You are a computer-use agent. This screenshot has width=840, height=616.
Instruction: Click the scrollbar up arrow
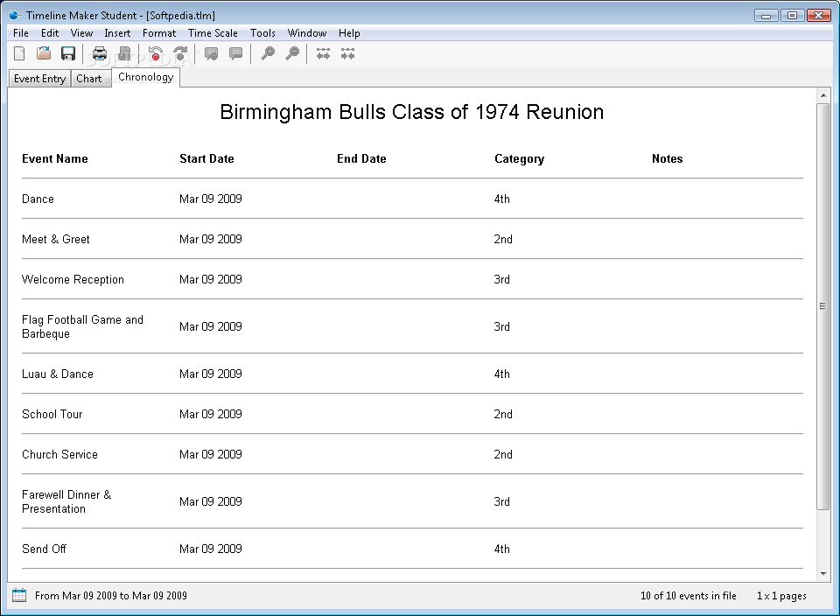click(823, 95)
